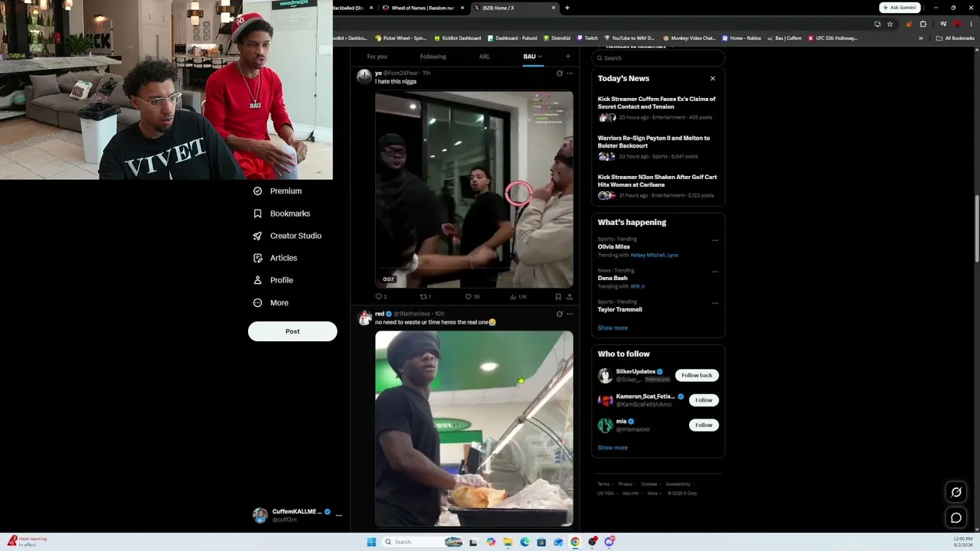Open Taylor Trammell trending topic

click(x=620, y=310)
